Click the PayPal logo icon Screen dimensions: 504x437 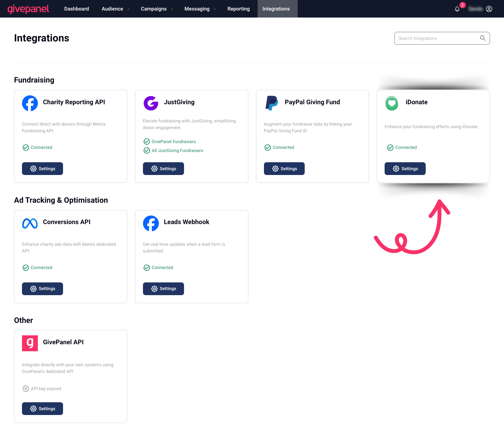click(272, 103)
